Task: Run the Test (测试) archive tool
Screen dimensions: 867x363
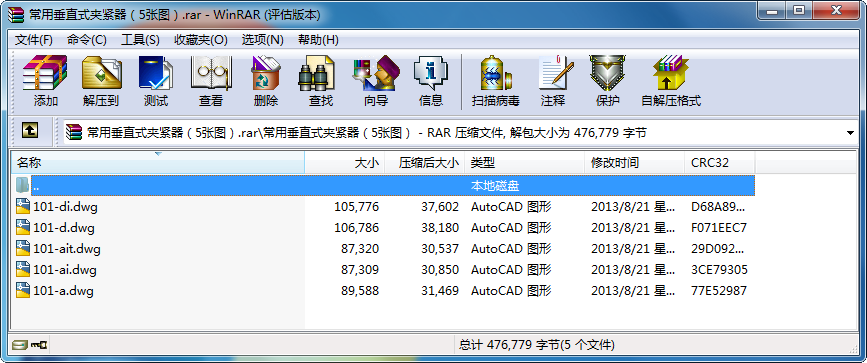Action: pyautogui.click(x=155, y=81)
